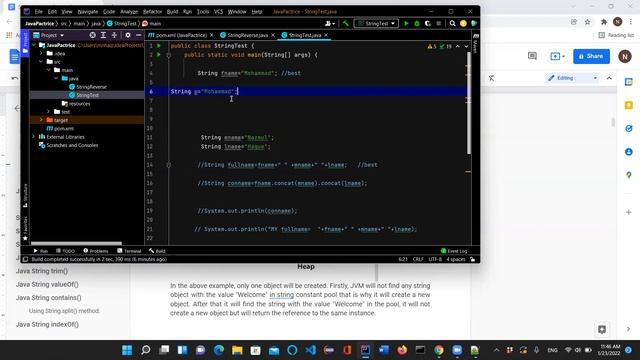Image resolution: width=640 pixels, height=360 pixels.
Task: Go to Java String valueOf() outline link
Action: click(x=47, y=284)
